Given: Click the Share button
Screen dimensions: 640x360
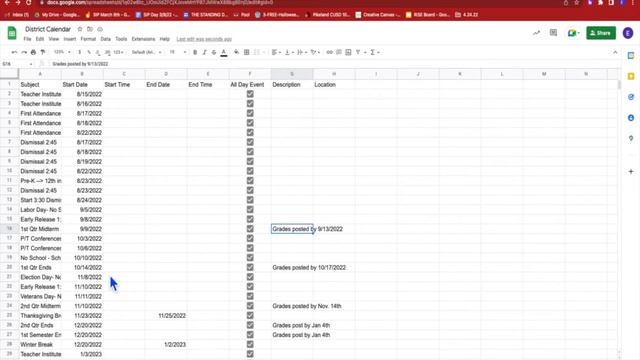Looking at the screenshot, I should (x=601, y=33).
